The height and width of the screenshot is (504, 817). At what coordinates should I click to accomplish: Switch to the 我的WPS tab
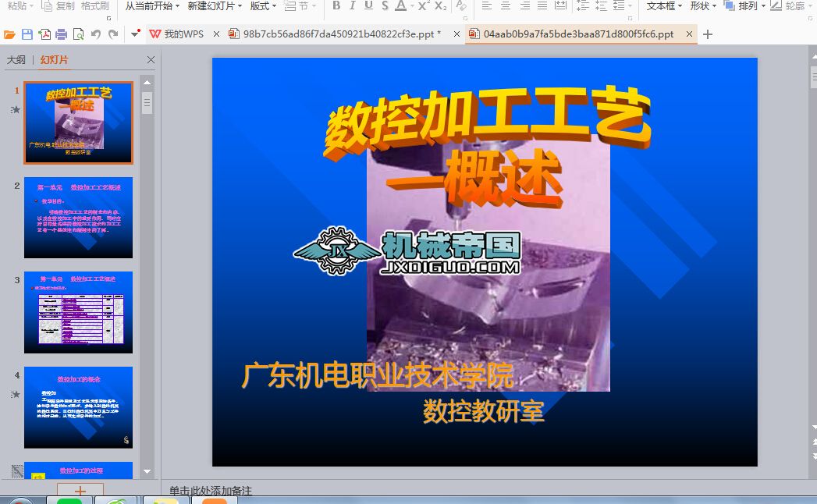[x=178, y=34]
